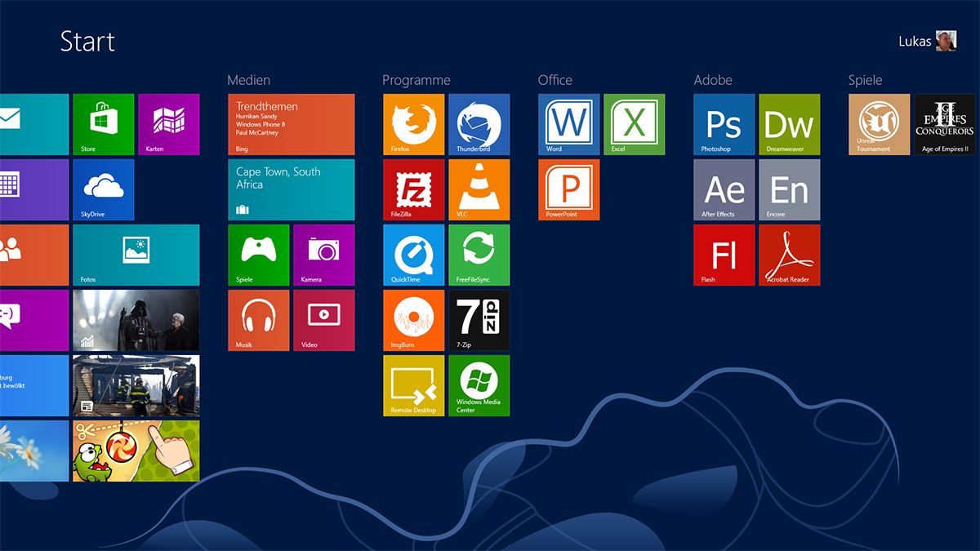Start VLC media player

[x=479, y=189]
